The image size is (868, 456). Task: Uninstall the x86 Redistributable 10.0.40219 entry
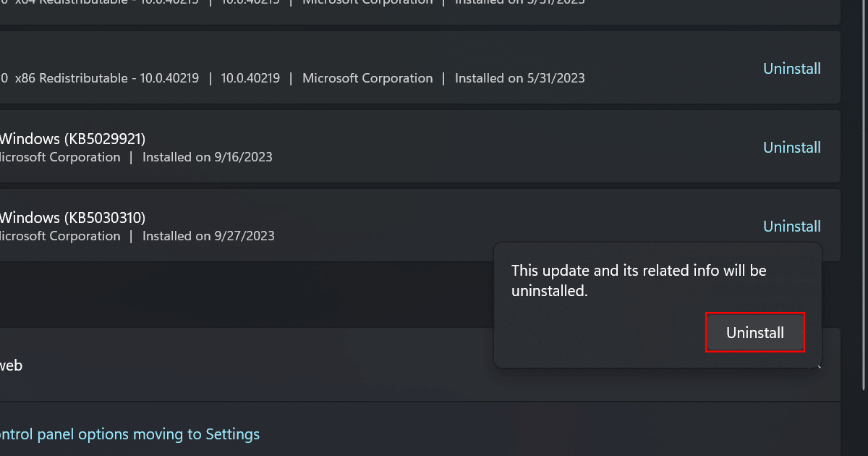pyautogui.click(x=792, y=69)
